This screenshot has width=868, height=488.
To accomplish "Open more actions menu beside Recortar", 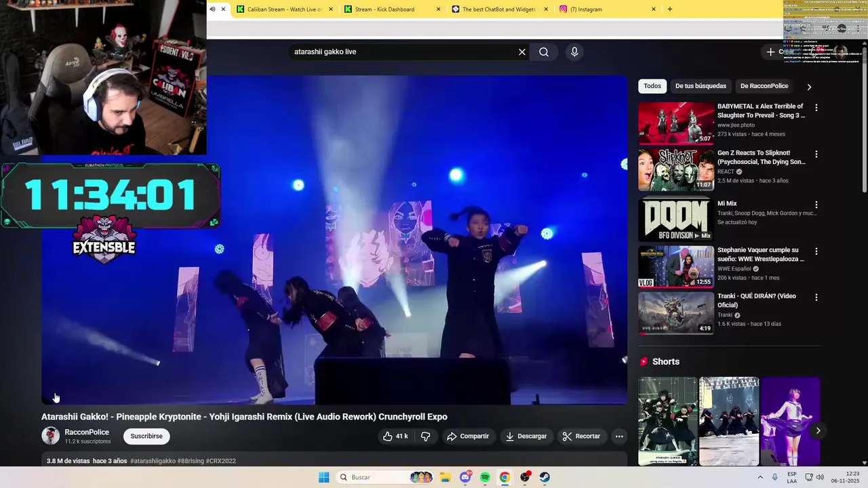I will pyautogui.click(x=619, y=436).
